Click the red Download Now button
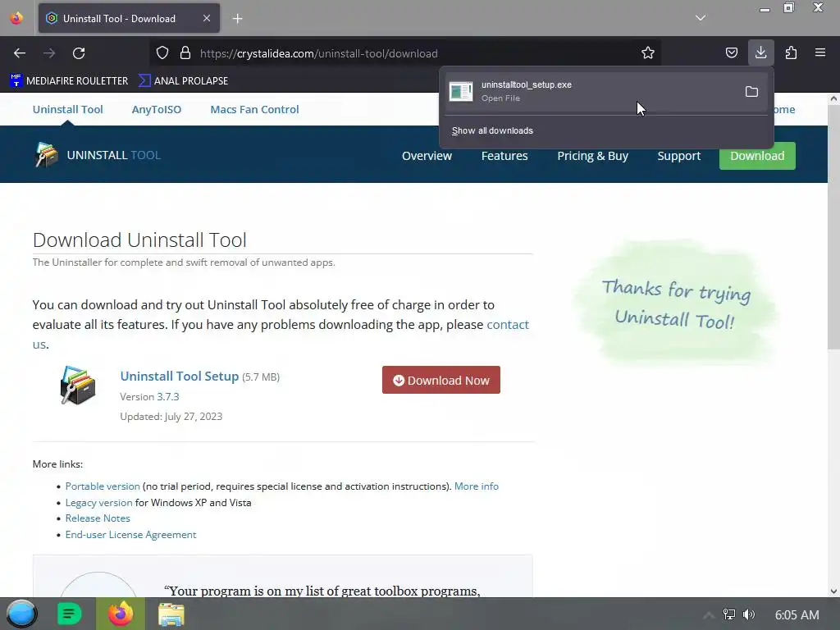Screen dimensions: 840x630 (x=441, y=380)
